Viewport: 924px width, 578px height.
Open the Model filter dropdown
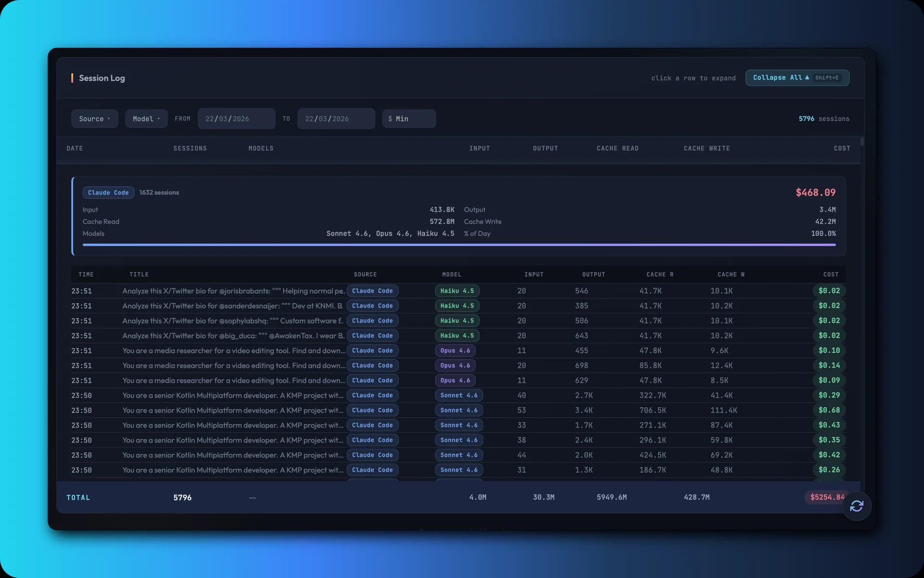[x=146, y=118]
